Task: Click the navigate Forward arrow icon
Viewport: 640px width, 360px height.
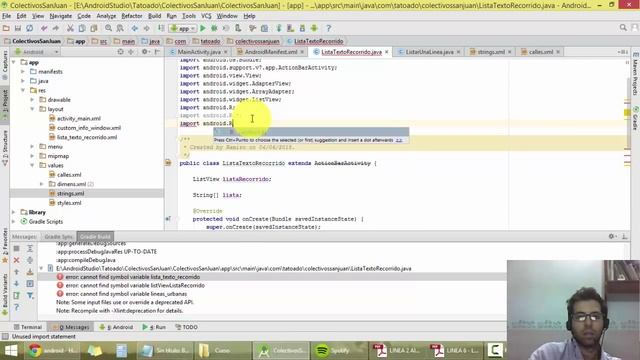Action: 146,28
